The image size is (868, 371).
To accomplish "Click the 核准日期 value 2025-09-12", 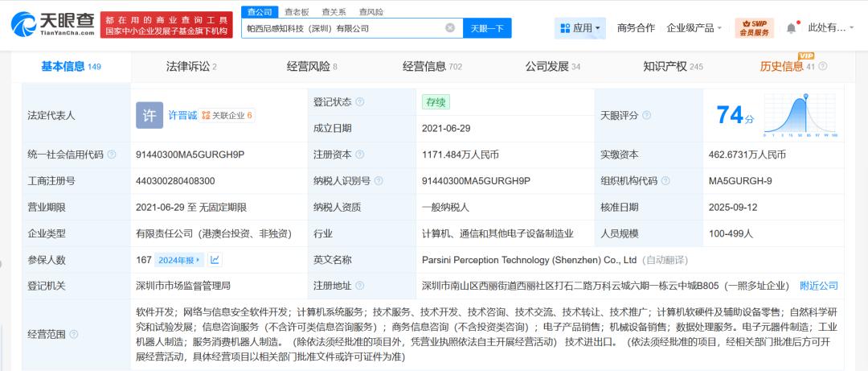I will coord(732,208).
